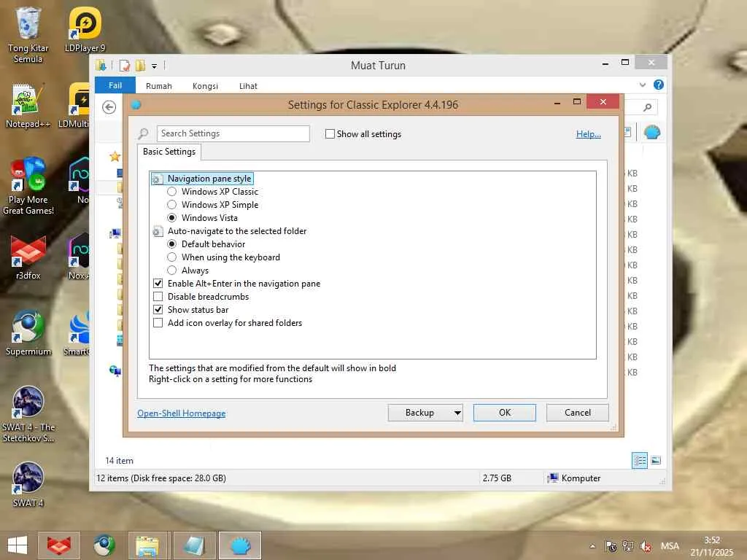Image resolution: width=747 pixels, height=560 pixels.
Task: Launch the Notepad++ desktop shortcut
Action: click(x=28, y=106)
